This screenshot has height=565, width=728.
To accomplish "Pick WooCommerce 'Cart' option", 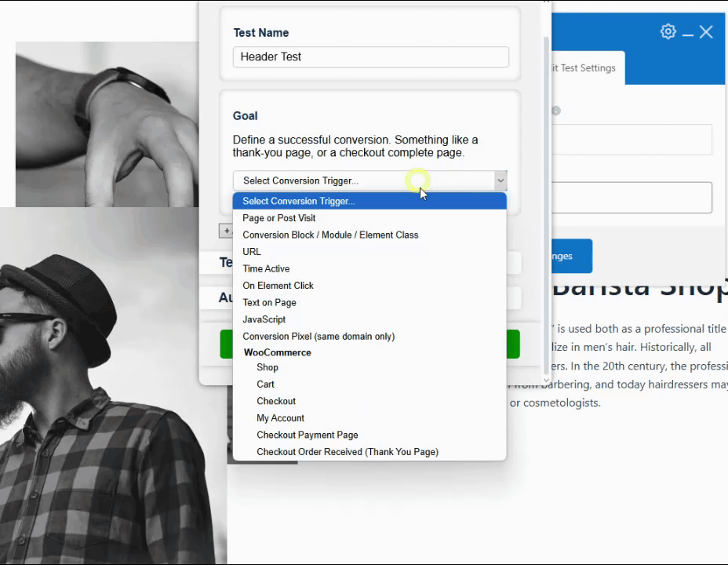I will [265, 384].
